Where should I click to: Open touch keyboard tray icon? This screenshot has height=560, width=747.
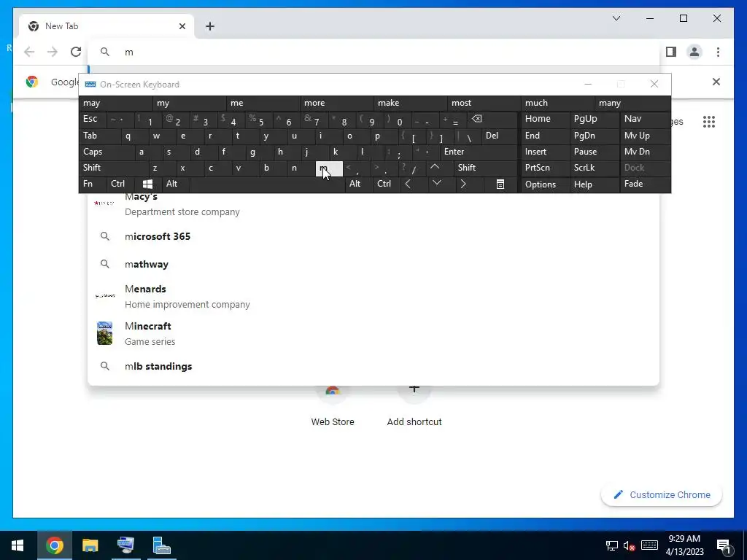pos(649,545)
